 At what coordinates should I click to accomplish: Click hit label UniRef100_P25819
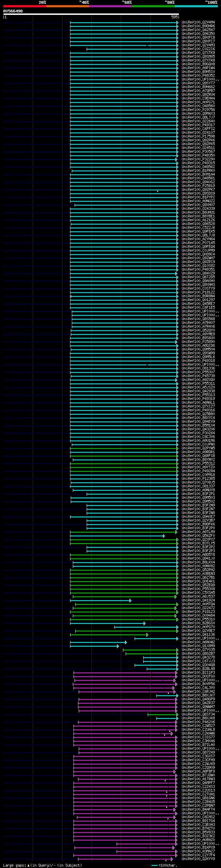198,186
